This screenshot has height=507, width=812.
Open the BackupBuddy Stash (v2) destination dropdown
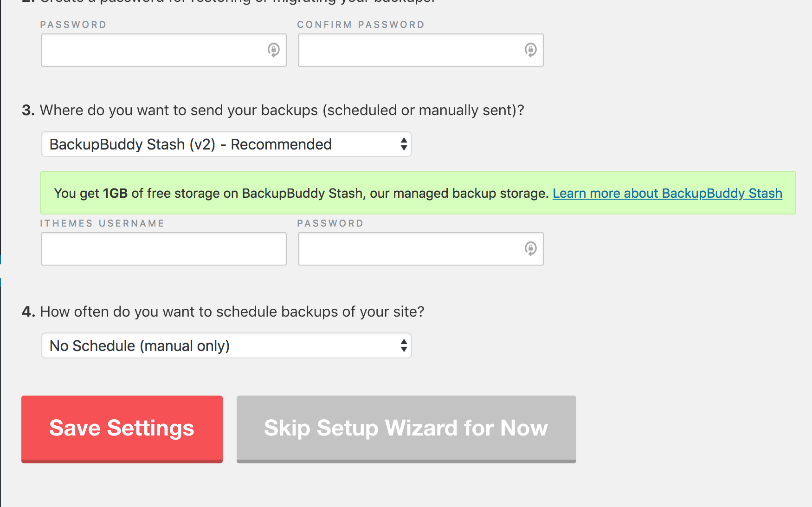(226, 144)
